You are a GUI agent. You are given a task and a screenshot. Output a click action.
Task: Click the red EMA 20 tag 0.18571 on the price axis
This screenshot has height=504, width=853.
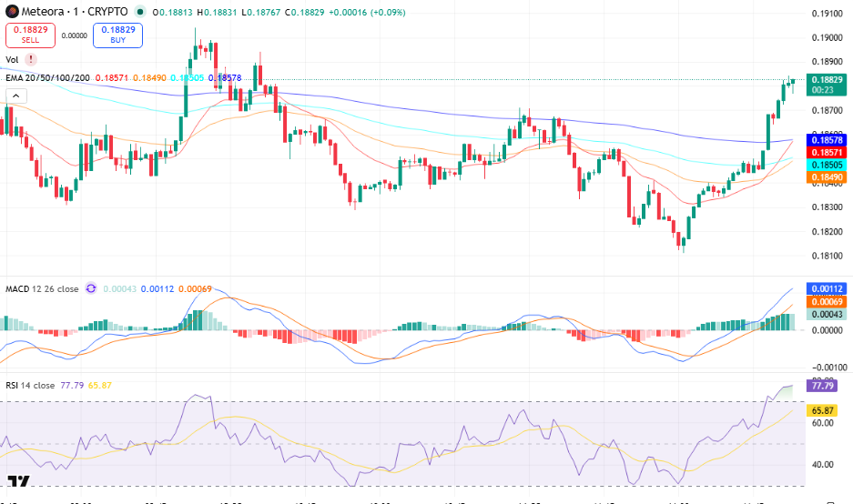tap(827, 153)
